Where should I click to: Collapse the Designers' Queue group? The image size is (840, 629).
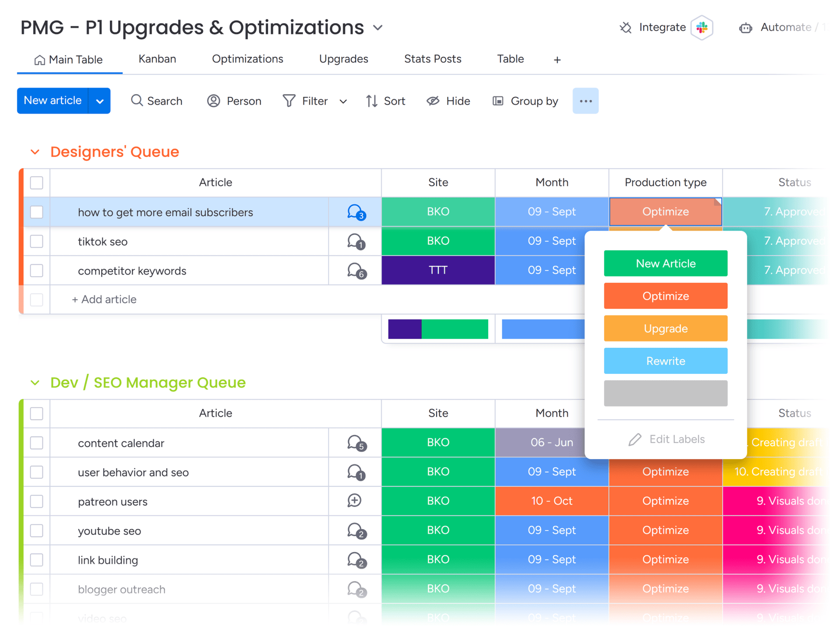[35, 151]
